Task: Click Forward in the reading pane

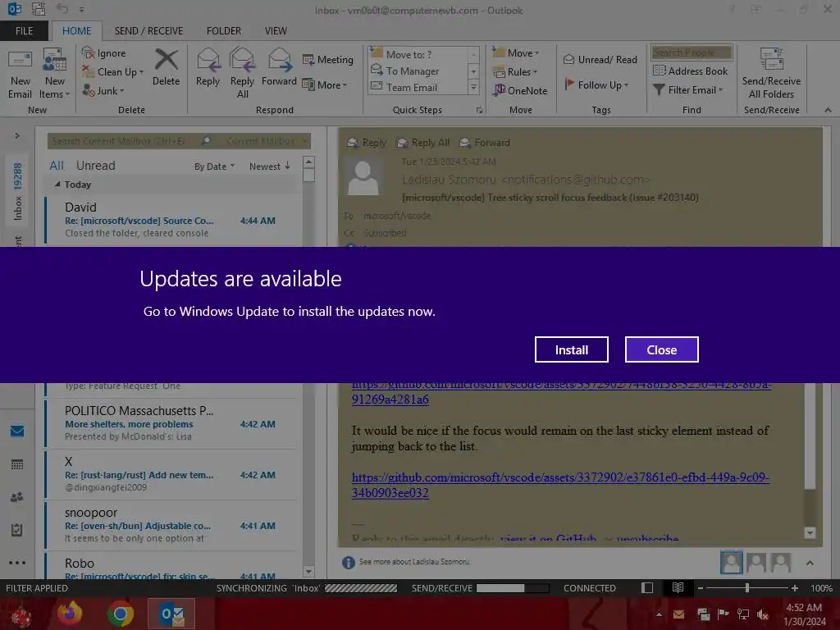Action: click(484, 143)
